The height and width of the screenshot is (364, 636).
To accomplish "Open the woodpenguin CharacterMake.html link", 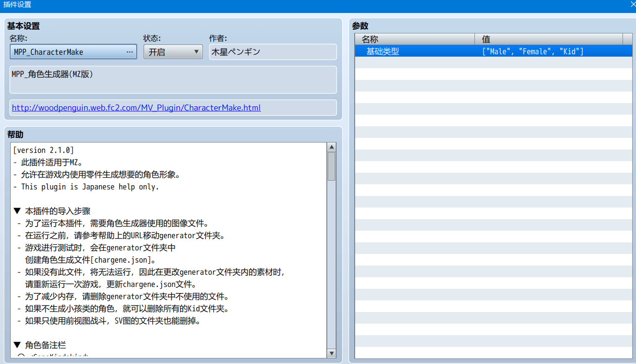I will (x=136, y=108).
